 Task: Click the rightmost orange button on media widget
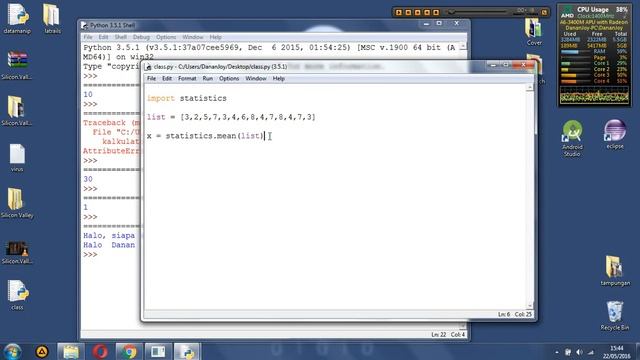pyautogui.click(x=544, y=12)
